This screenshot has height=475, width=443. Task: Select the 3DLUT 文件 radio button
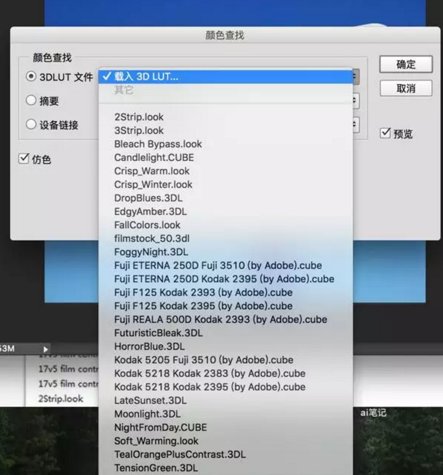click(31, 76)
